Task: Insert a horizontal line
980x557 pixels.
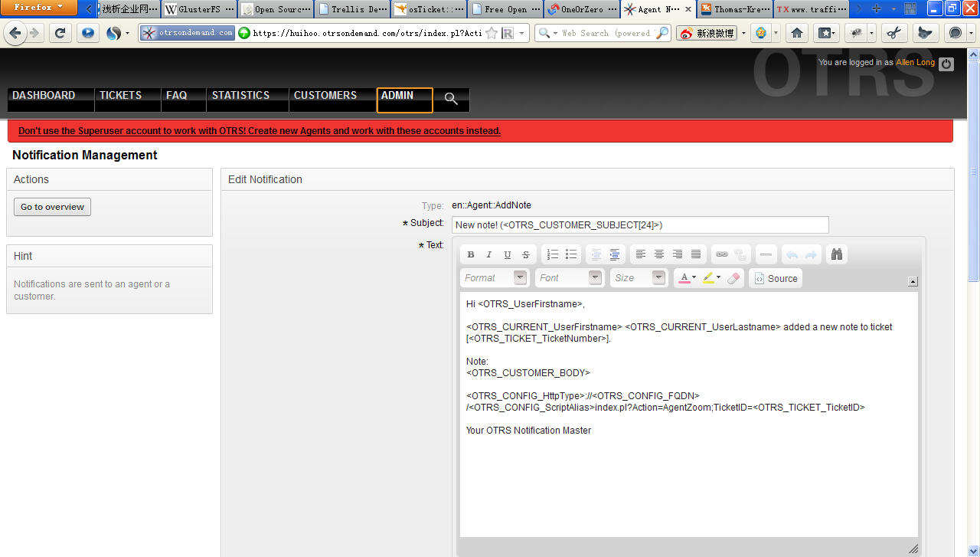Action: click(x=766, y=254)
